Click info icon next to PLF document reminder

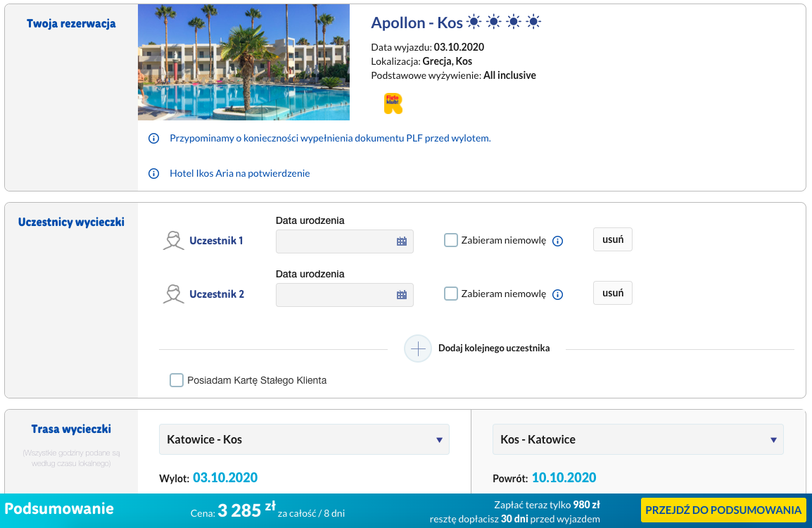154,139
